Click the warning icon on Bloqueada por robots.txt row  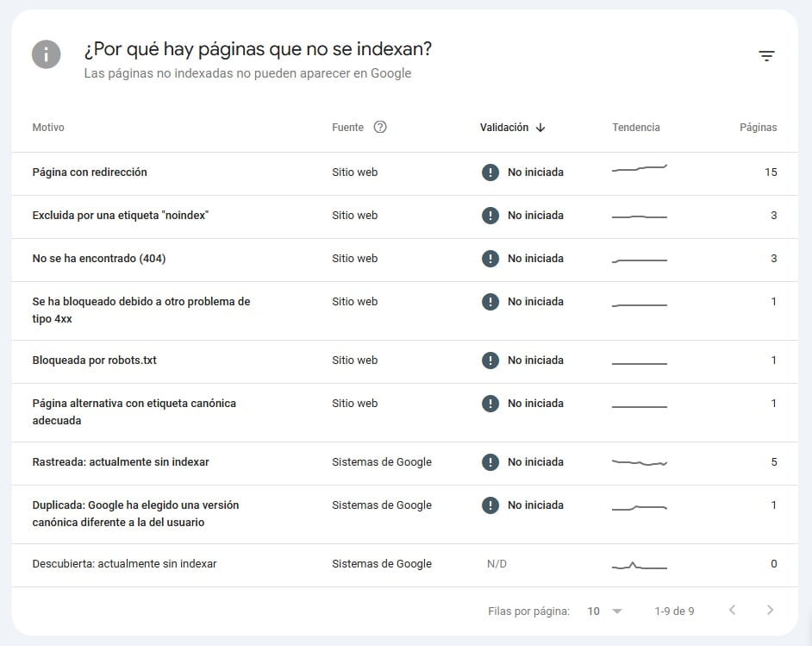click(x=490, y=361)
